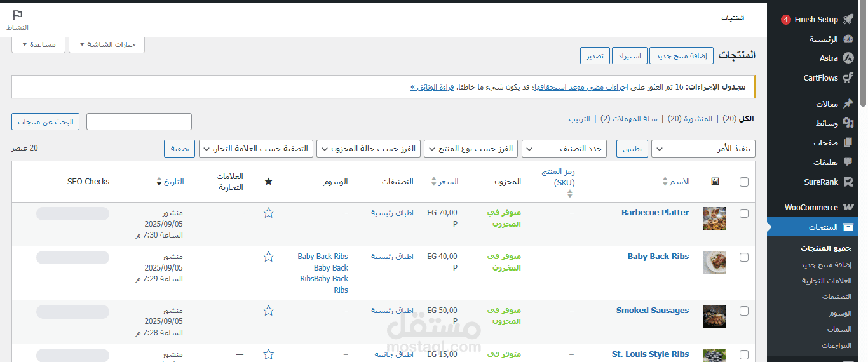Select the Baby Back Ribs checkbox
This screenshot has height=362, width=868.
point(744,257)
